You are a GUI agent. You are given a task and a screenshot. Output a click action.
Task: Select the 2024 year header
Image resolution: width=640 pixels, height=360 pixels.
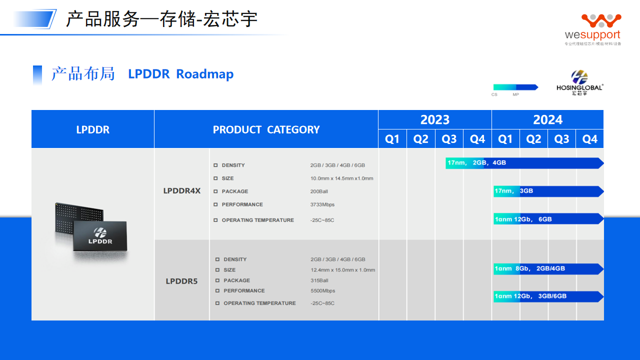point(548,120)
